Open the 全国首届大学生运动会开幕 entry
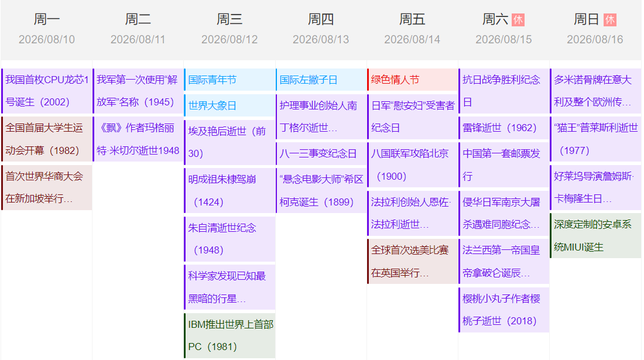The width and height of the screenshot is (644, 360). 47,139
